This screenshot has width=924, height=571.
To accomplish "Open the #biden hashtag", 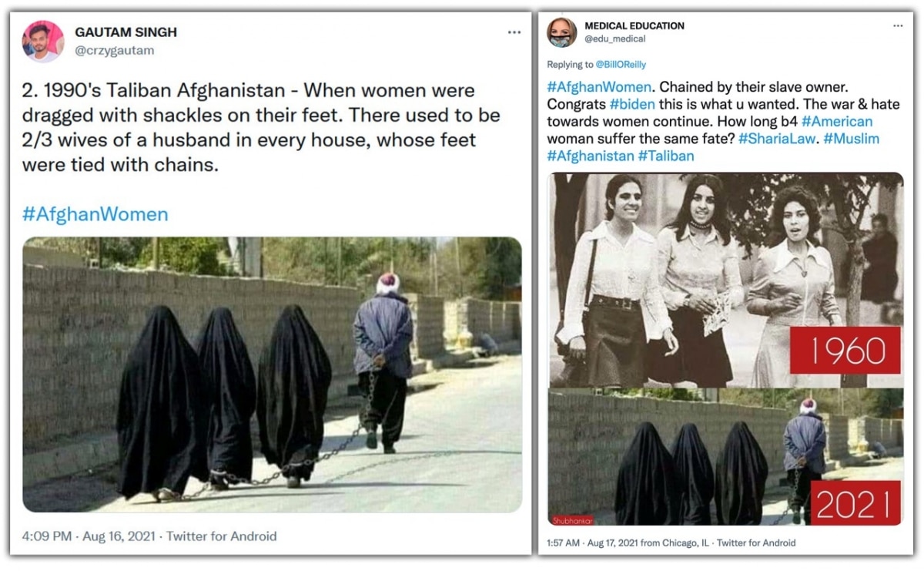I will coord(630,104).
